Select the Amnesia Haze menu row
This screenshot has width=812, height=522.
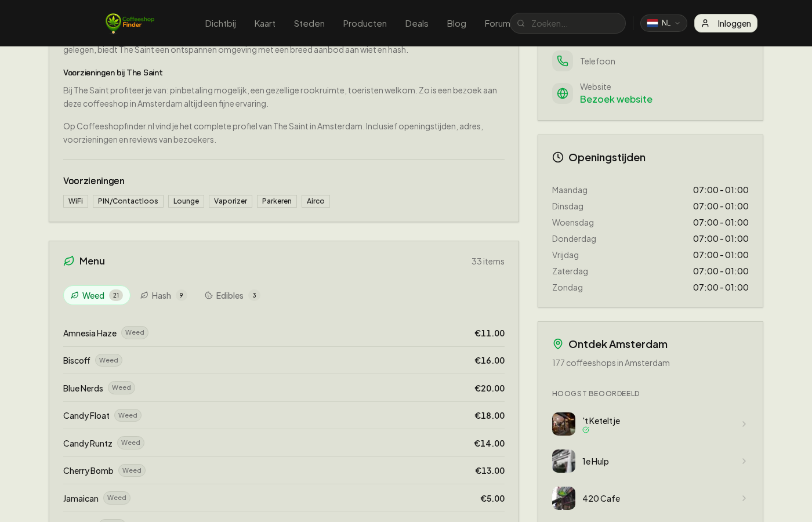tap(284, 333)
